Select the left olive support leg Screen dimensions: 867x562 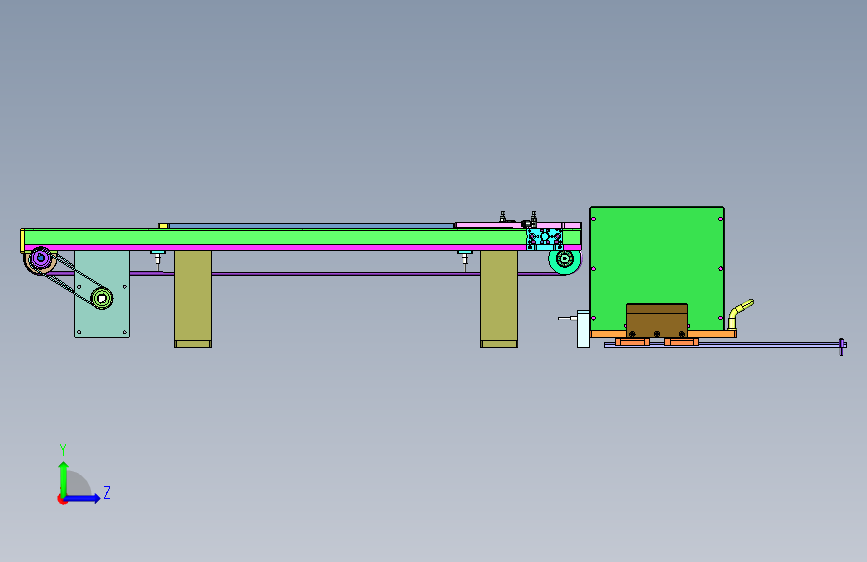pyautogui.click(x=193, y=299)
